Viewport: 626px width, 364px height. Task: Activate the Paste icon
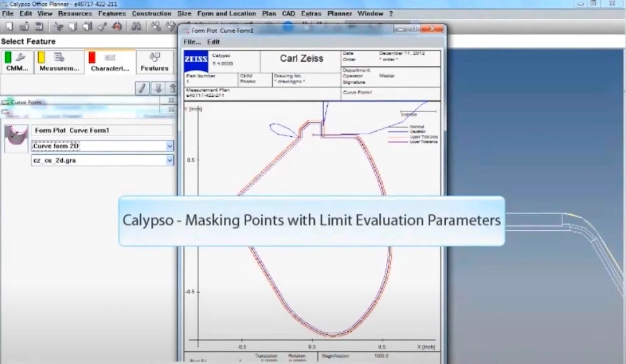click(x=87, y=26)
